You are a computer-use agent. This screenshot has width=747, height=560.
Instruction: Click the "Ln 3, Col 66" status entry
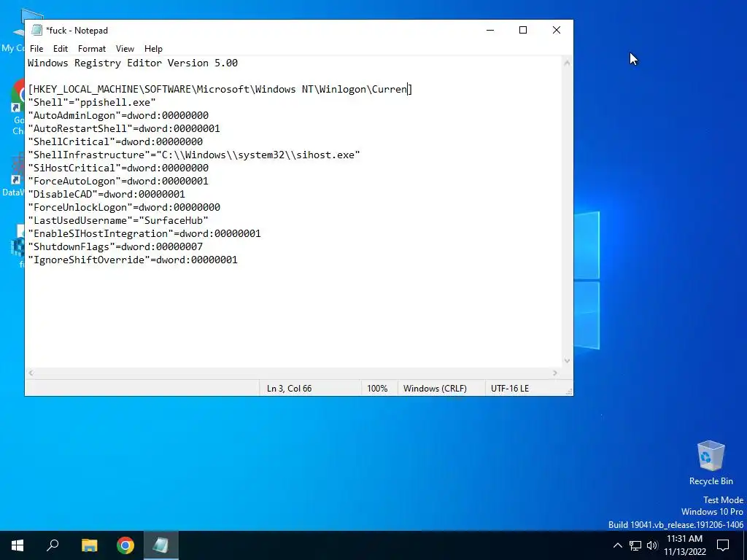289,389
